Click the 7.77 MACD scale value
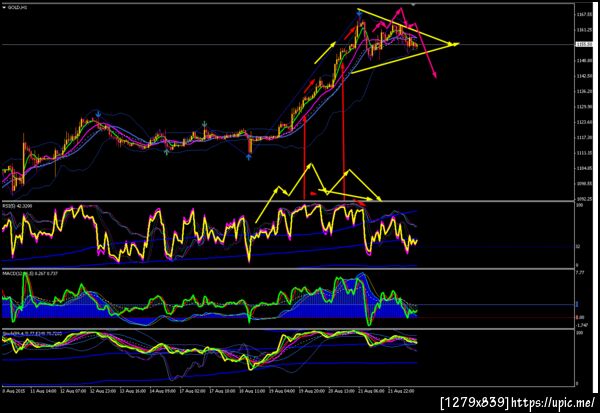This screenshot has height=413, width=600. tap(580, 273)
